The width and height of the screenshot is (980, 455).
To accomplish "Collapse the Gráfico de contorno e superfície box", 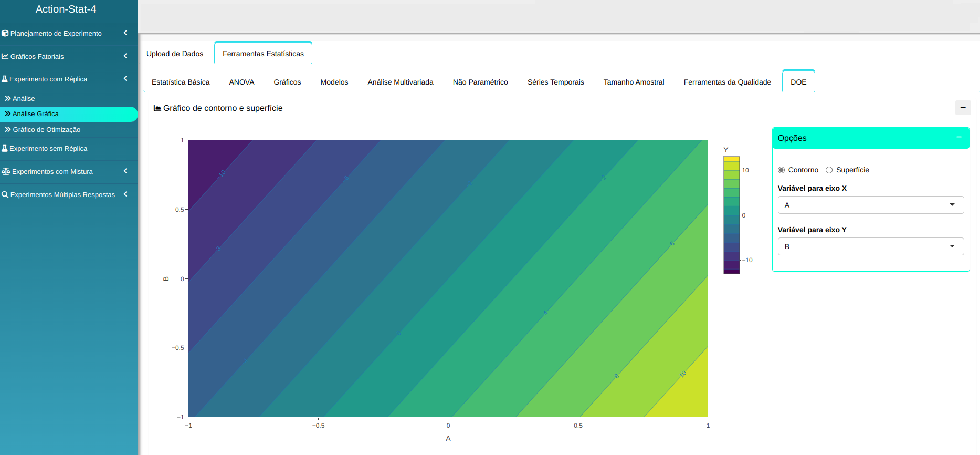I will (x=963, y=108).
